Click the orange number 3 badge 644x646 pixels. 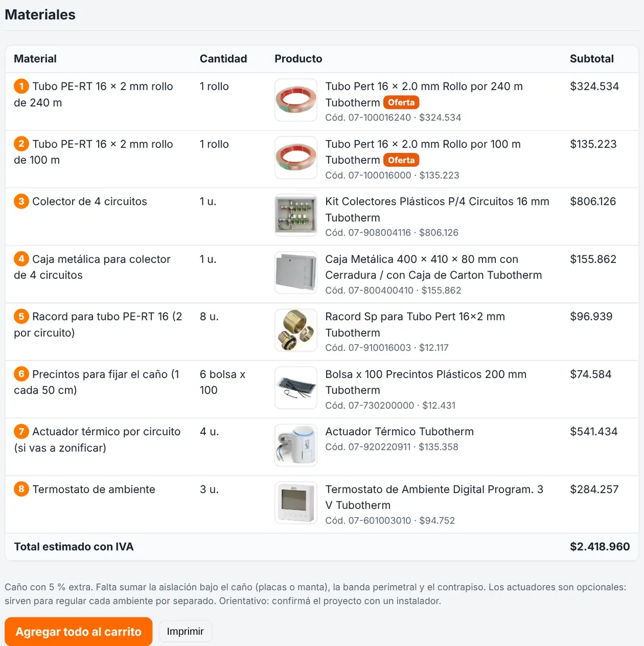pyautogui.click(x=22, y=201)
